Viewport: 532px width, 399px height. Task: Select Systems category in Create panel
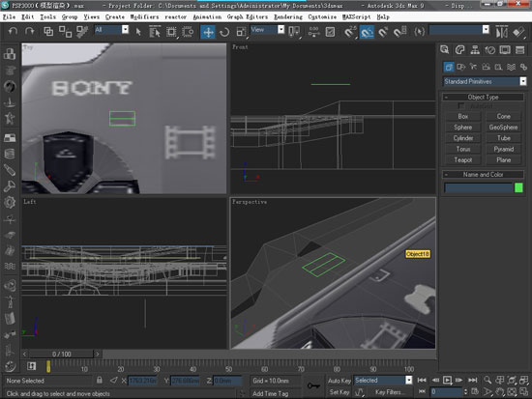click(523, 67)
